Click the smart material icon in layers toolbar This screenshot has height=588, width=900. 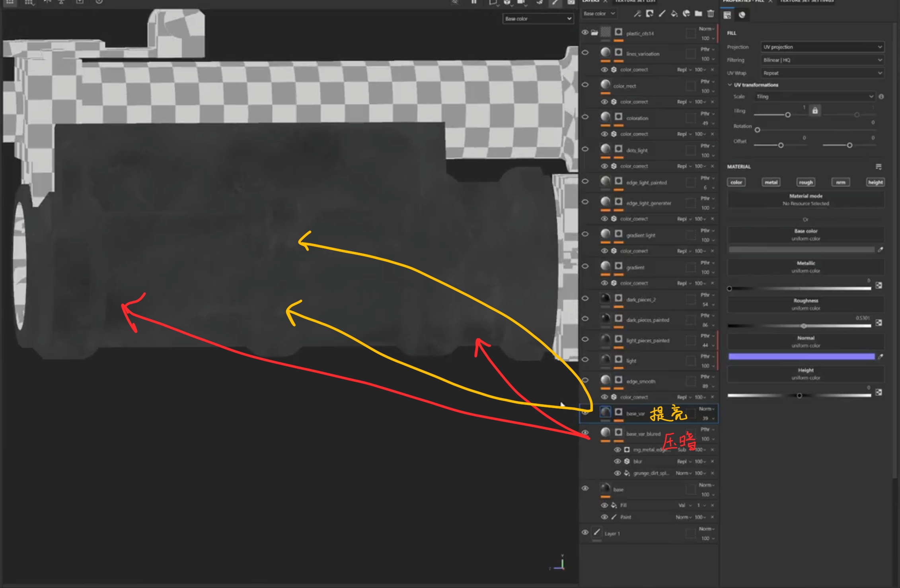686,14
